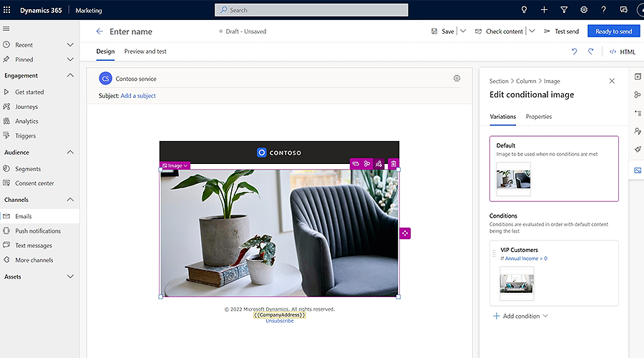This screenshot has height=358, width=644.
Task: Close the Edit conditional image panel
Action: click(x=612, y=81)
